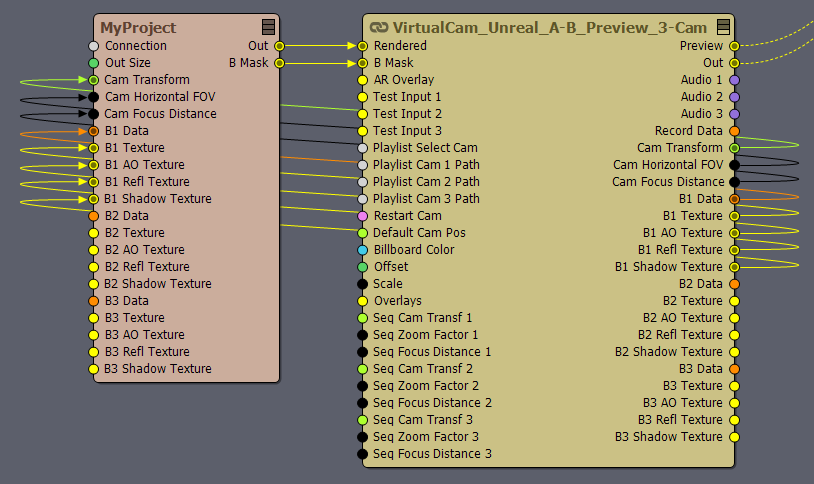This screenshot has width=814, height=484.
Task: Click MyProject Cam Horizontal FOV pin
Action: pos(93,97)
